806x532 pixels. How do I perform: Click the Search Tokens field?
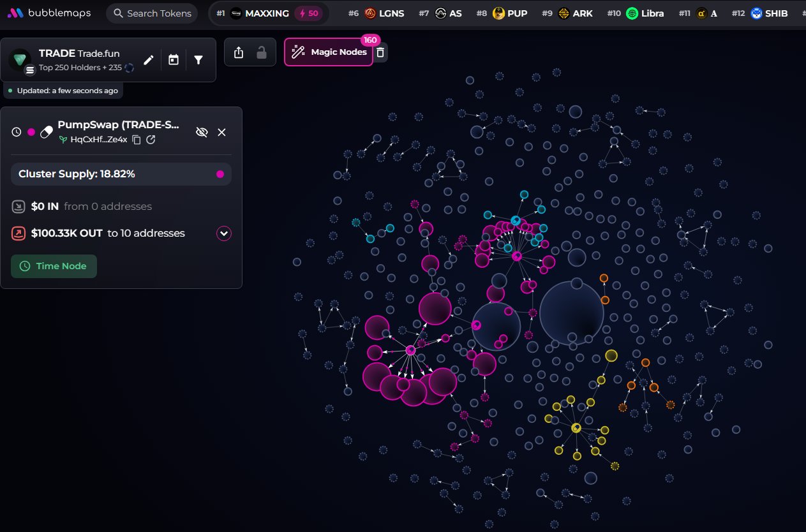(152, 13)
